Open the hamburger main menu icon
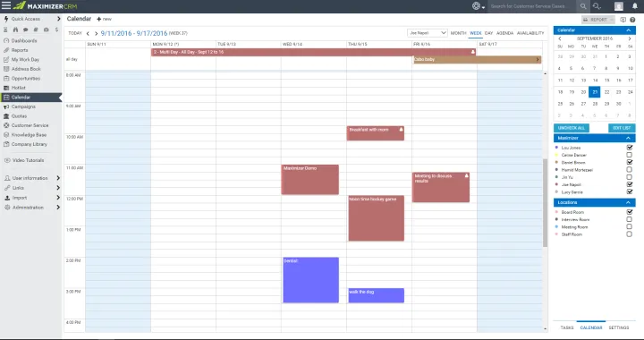The width and height of the screenshot is (644, 340). 6,5
